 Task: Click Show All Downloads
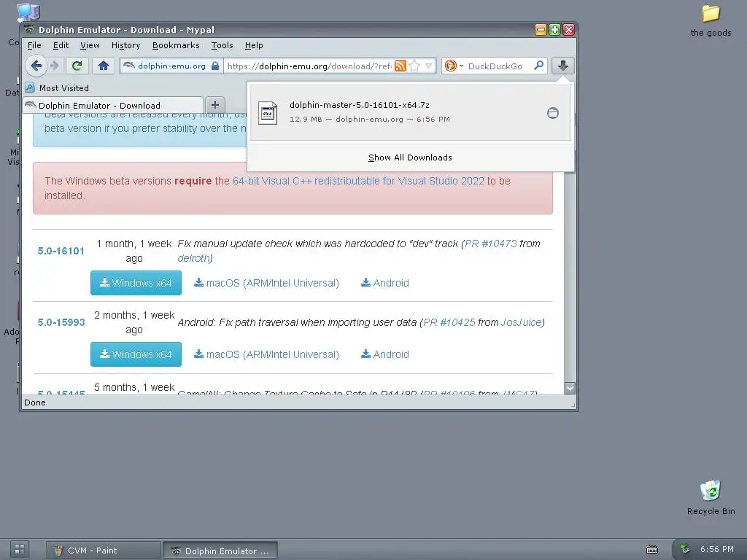(410, 157)
